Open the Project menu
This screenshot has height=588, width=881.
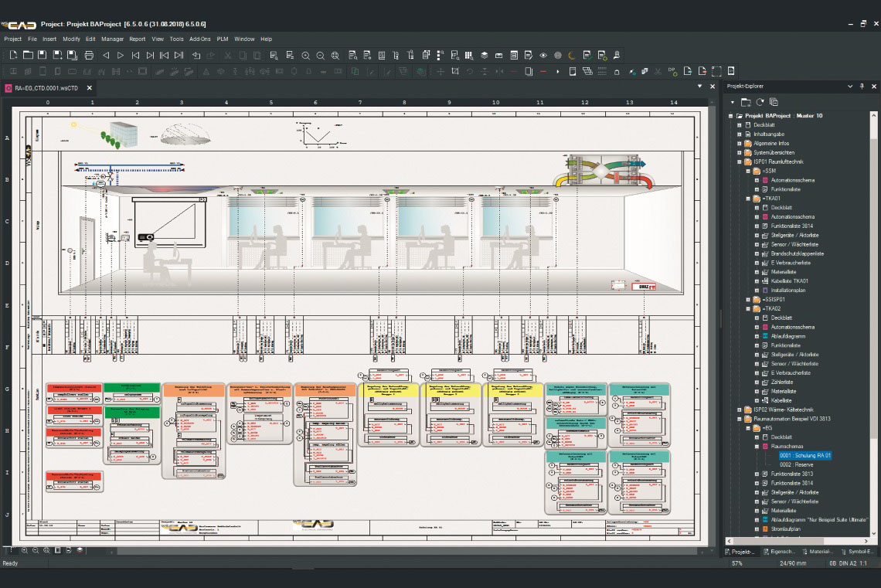tap(12, 39)
